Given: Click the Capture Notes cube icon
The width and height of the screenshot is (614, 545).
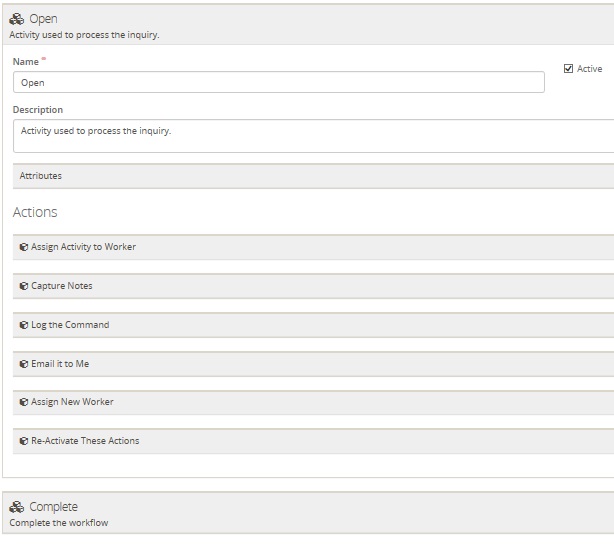Looking at the screenshot, I should (24, 286).
